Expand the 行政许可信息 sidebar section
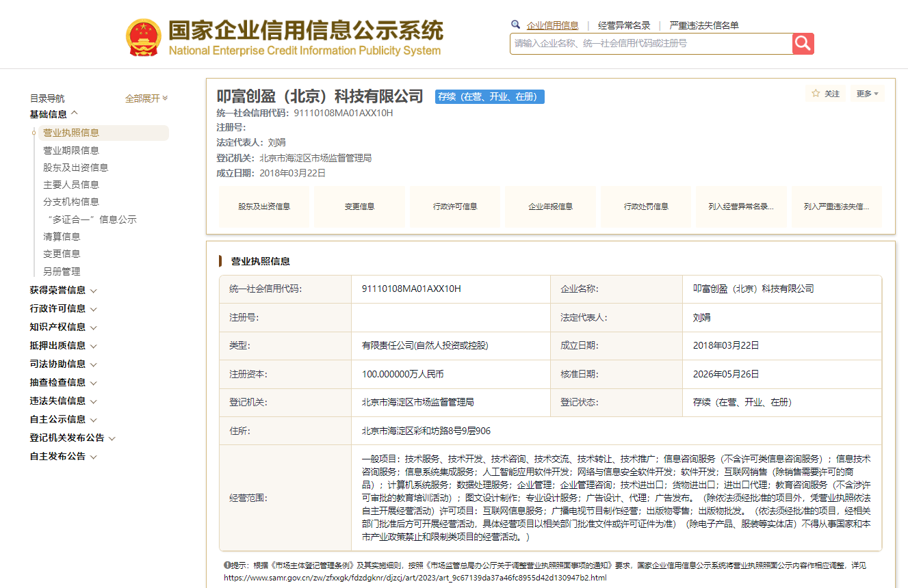Screen dimensions: 908x588 pos(64,308)
